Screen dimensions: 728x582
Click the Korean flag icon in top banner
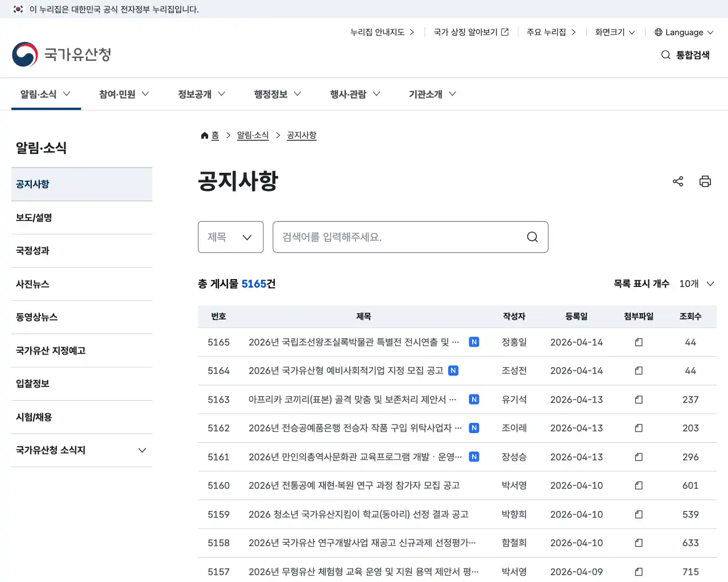pos(18,9)
